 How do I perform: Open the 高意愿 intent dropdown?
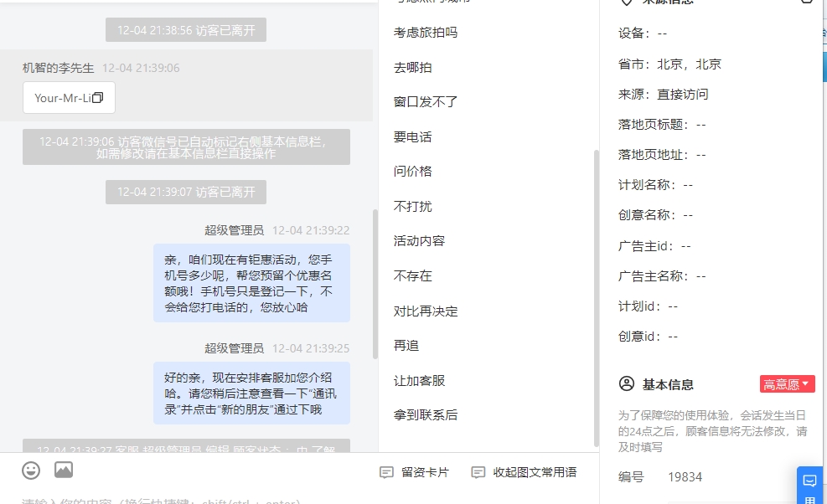click(787, 383)
